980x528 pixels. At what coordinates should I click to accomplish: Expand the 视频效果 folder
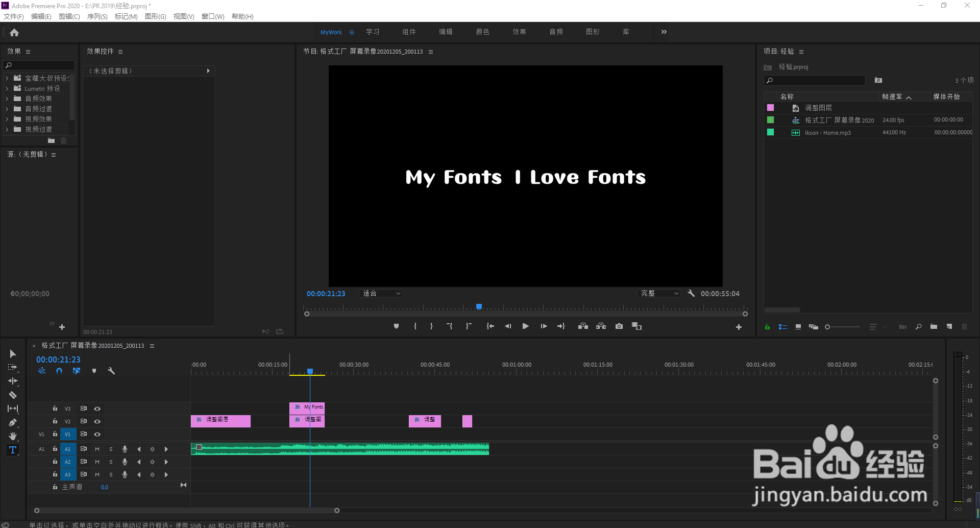(x=7, y=119)
